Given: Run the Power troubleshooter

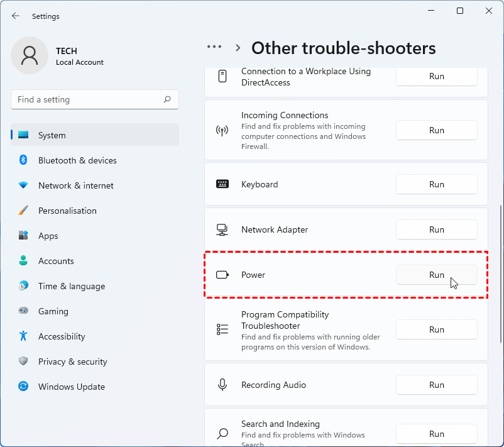Looking at the screenshot, I should click(436, 275).
